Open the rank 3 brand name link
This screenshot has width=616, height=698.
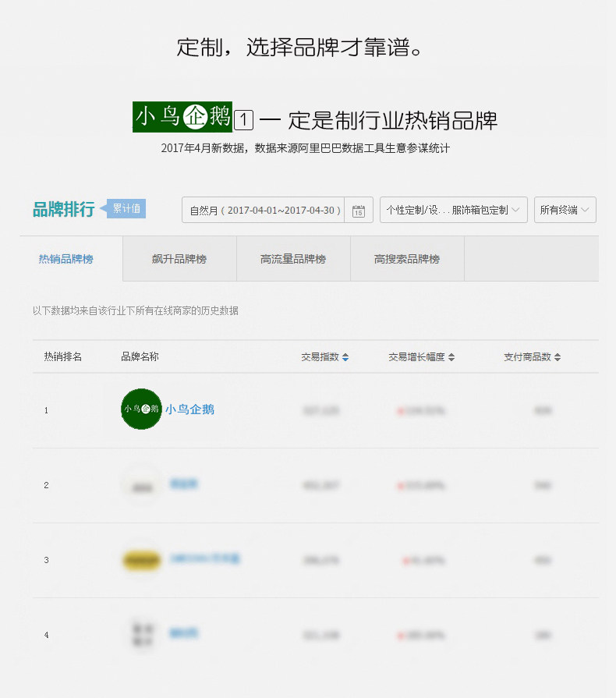tap(205, 558)
